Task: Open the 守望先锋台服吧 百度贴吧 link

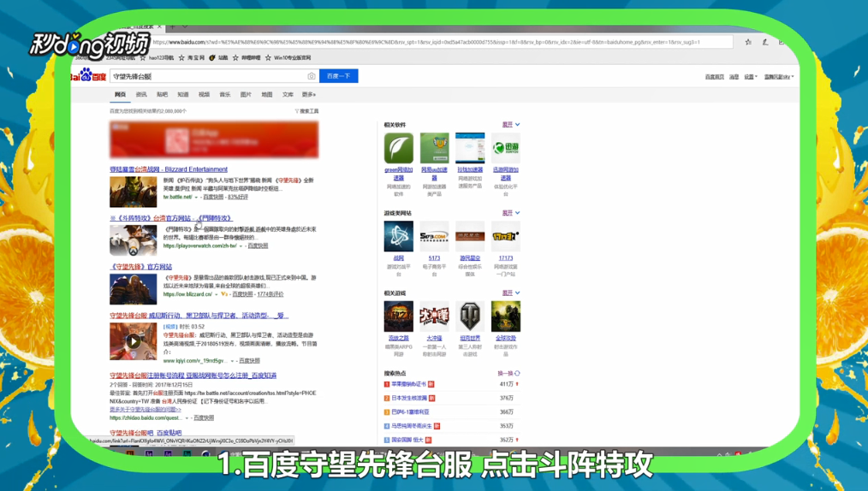Action: (146, 433)
